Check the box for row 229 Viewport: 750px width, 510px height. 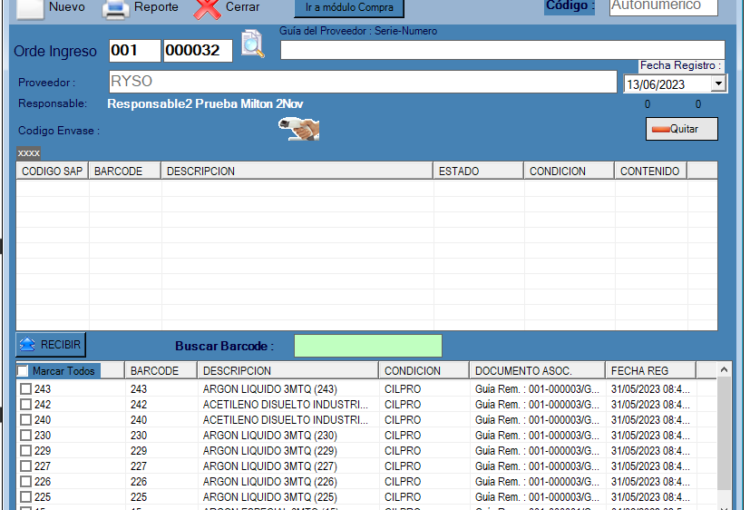[26, 451]
